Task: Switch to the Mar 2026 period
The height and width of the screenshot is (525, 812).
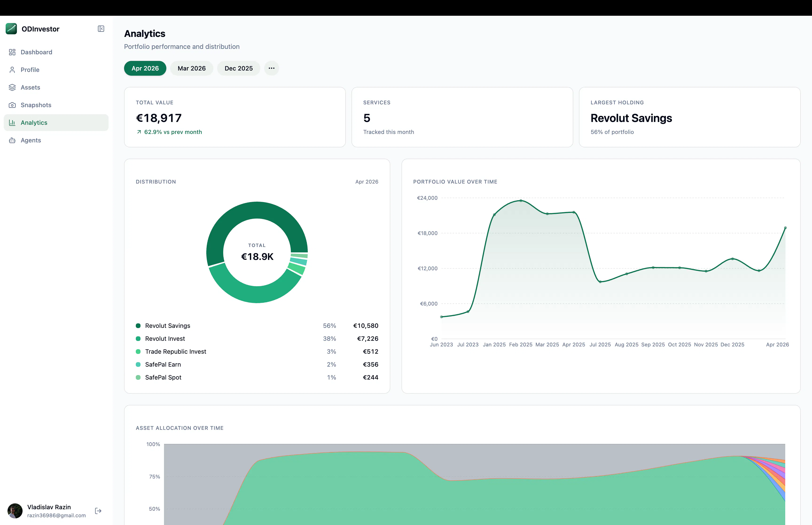Action: point(191,68)
